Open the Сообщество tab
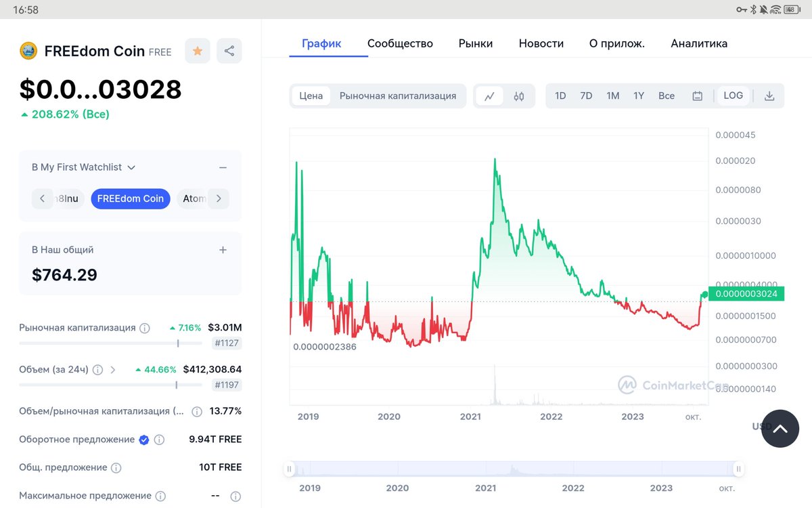 coord(400,43)
